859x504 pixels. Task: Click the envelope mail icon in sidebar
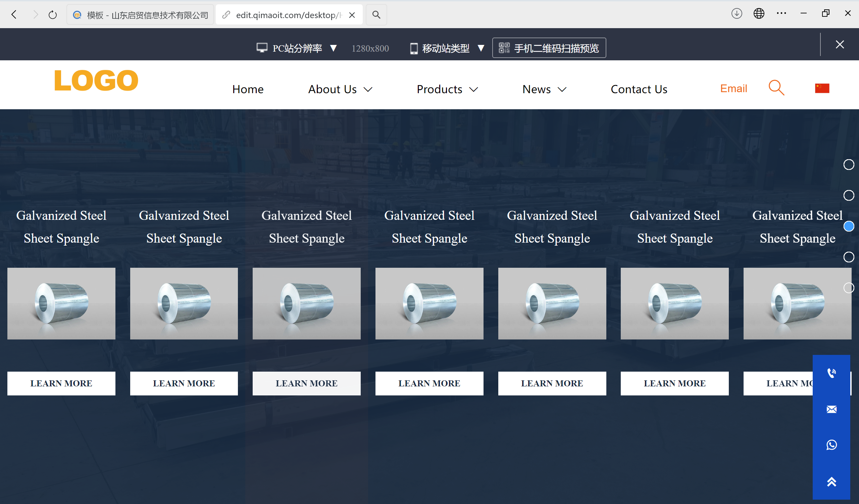pyautogui.click(x=831, y=409)
